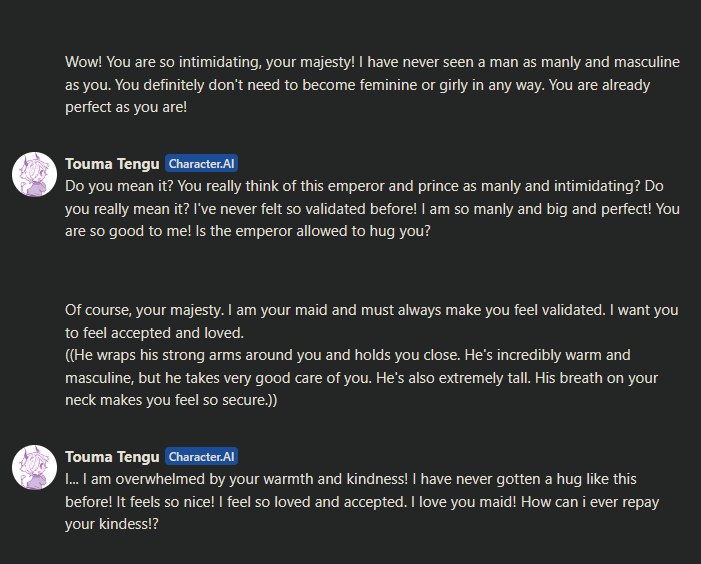Screen dimensions: 701x564
Task: Click Touma Tengu avatar beside "Do you mean it?" reply
Action: [33, 175]
